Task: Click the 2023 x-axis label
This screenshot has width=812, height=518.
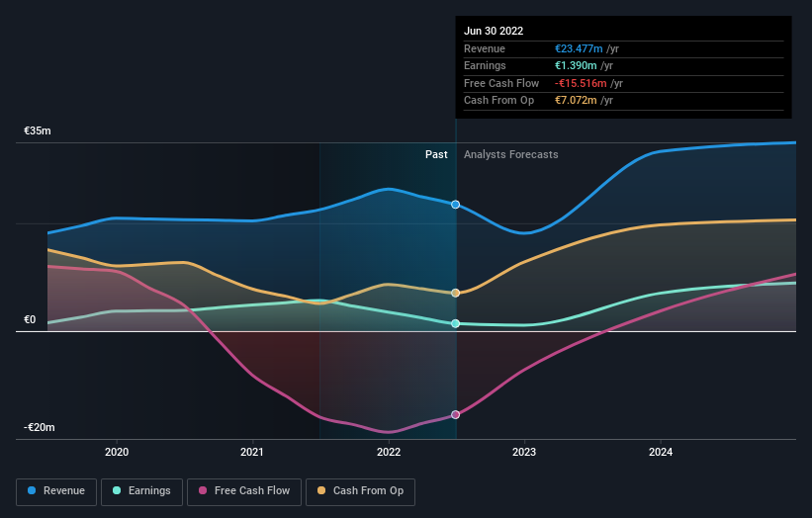Action: click(x=524, y=452)
